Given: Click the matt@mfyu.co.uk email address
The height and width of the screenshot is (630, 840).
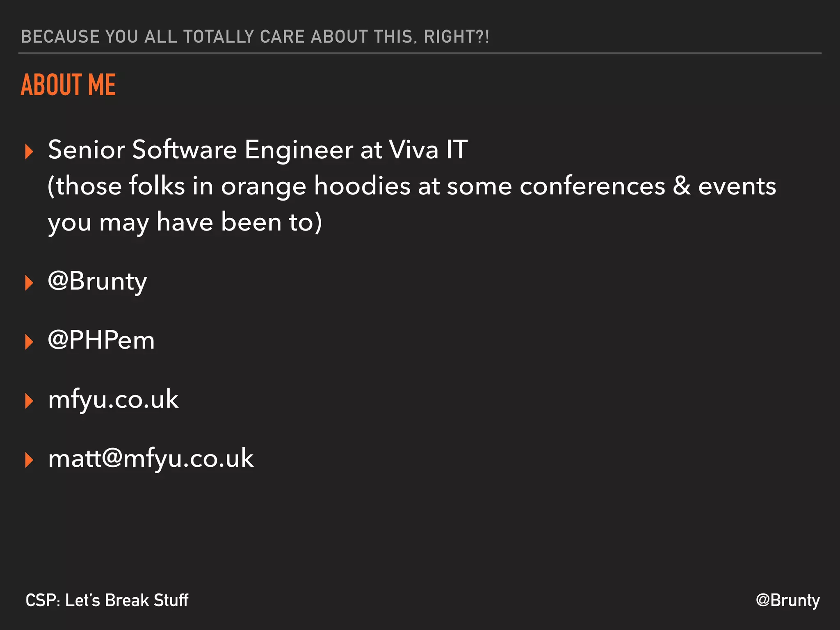Looking at the screenshot, I should [x=151, y=459].
